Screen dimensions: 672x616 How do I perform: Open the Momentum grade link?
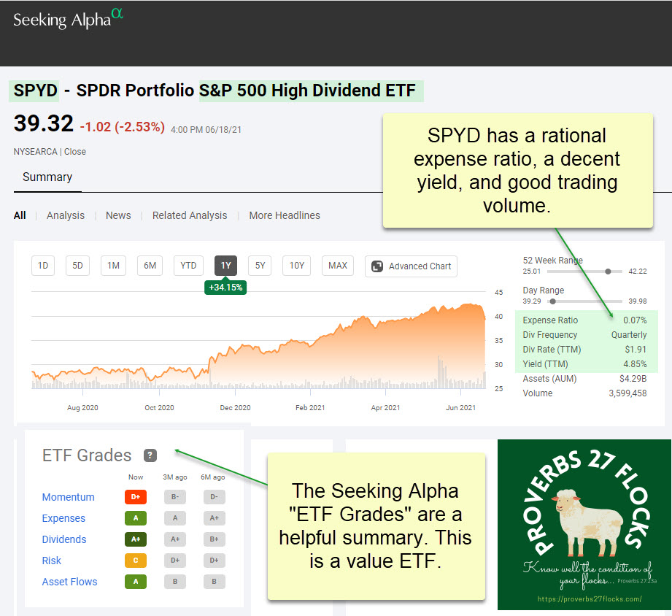pos(69,498)
